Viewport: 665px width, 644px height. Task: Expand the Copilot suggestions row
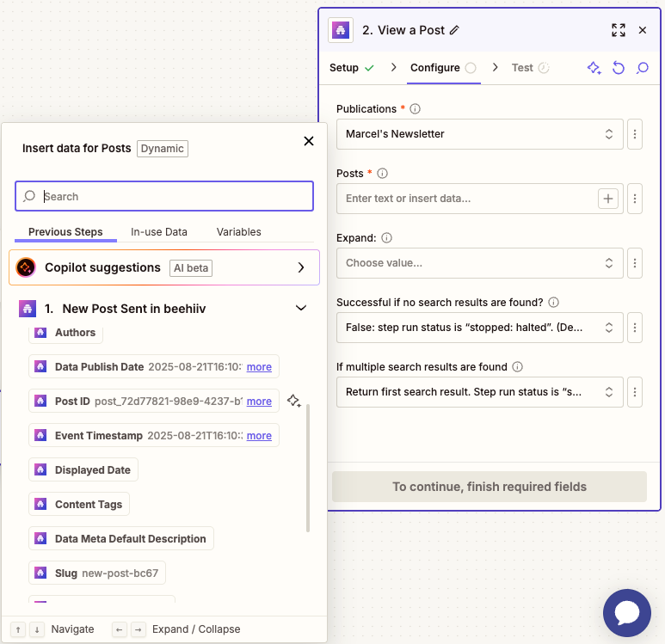(x=301, y=267)
